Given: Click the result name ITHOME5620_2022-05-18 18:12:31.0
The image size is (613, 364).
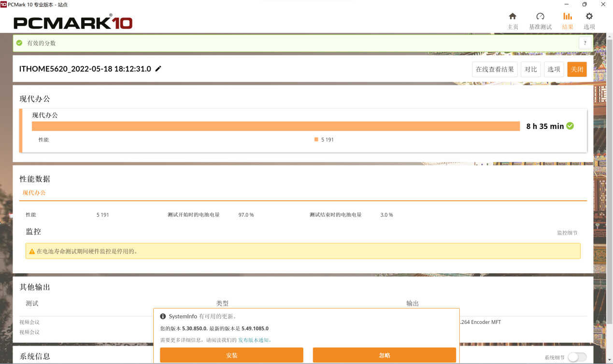Looking at the screenshot, I should pos(85,69).
